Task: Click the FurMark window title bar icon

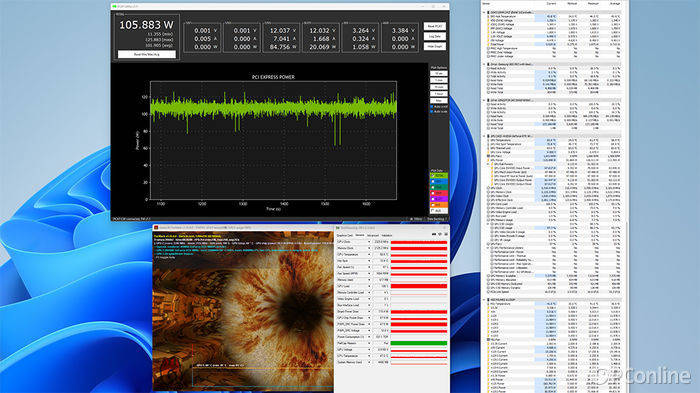Action: [156, 228]
